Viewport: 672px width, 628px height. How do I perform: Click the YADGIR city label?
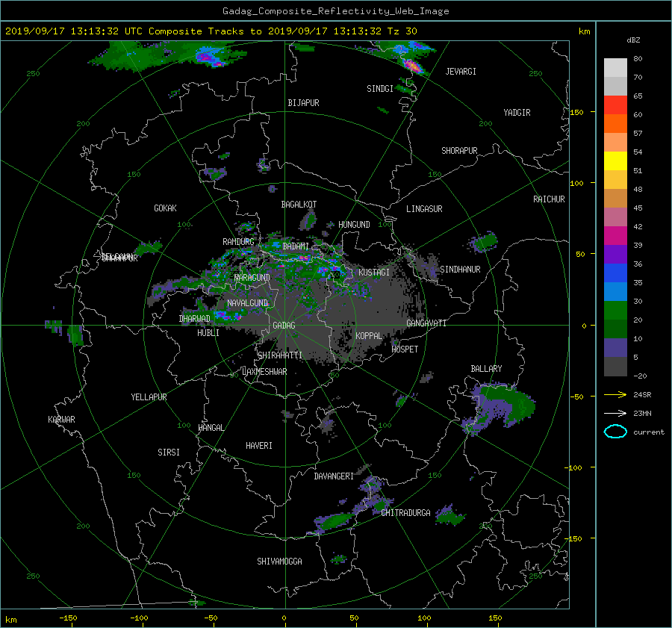point(517,113)
